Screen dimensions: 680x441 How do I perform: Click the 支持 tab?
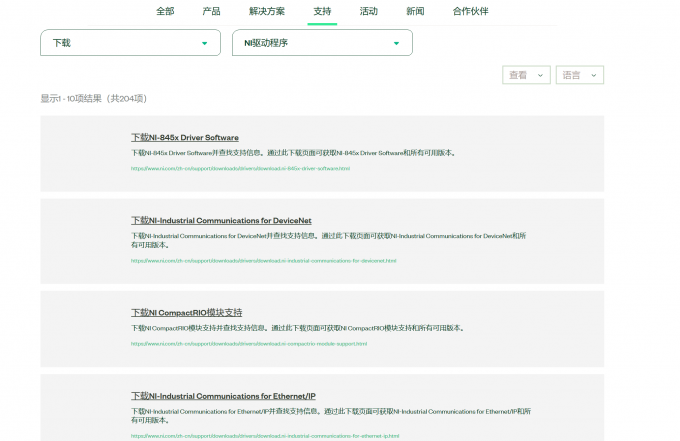click(322, 11)
